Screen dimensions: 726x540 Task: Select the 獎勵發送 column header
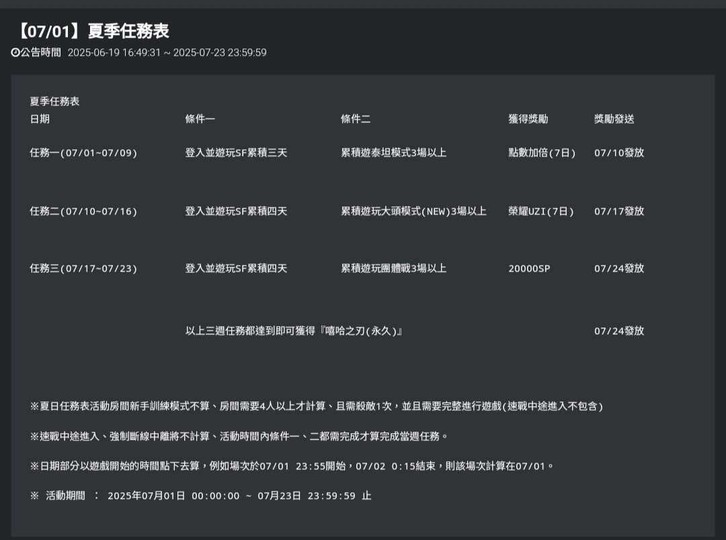(x=614, y=119)
